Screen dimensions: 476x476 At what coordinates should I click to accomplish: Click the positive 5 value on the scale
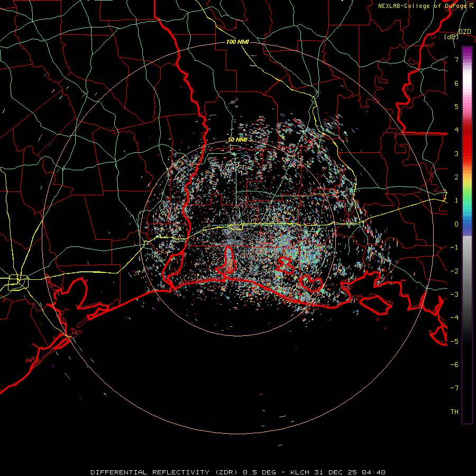[456, 106]
